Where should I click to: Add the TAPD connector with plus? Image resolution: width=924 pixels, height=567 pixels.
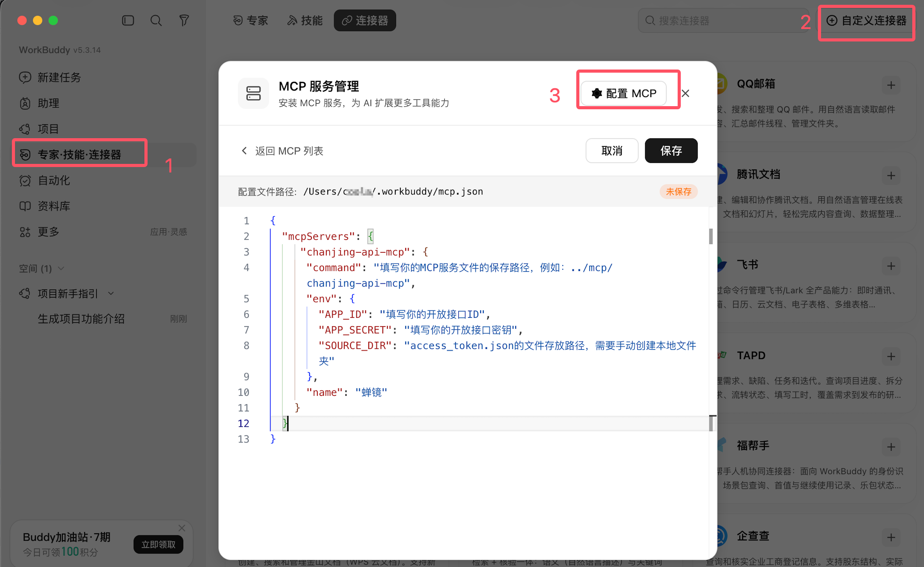click(891, 357)
